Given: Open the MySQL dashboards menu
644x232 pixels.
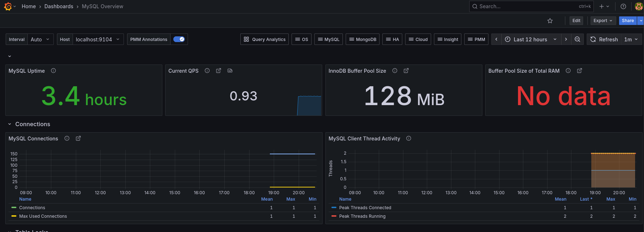Looking at the screenshot, I should pos(329,39).
